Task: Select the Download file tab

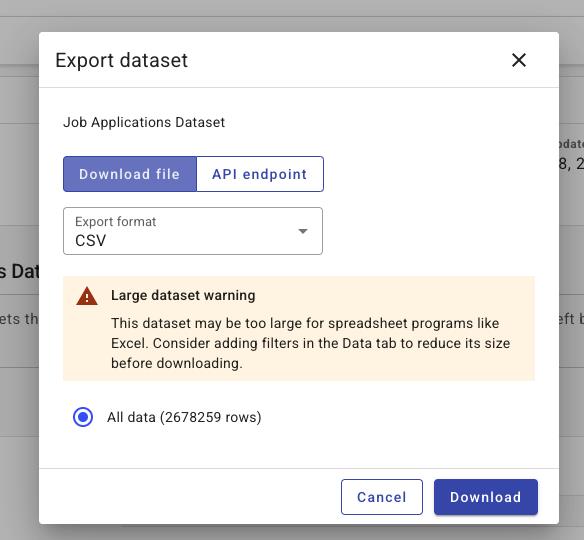Action: click(x=130, y=174)
